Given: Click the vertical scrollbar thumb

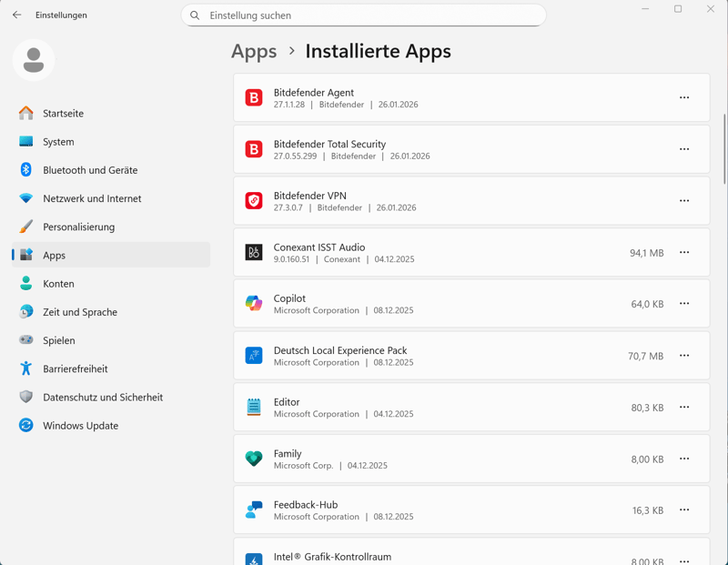Looking at the screenshot, I should tap(723, 148).
